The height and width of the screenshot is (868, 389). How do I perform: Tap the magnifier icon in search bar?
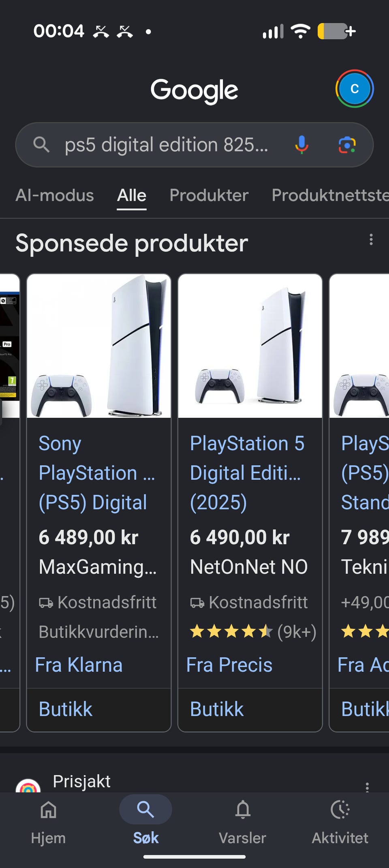(x=41, y=144)
